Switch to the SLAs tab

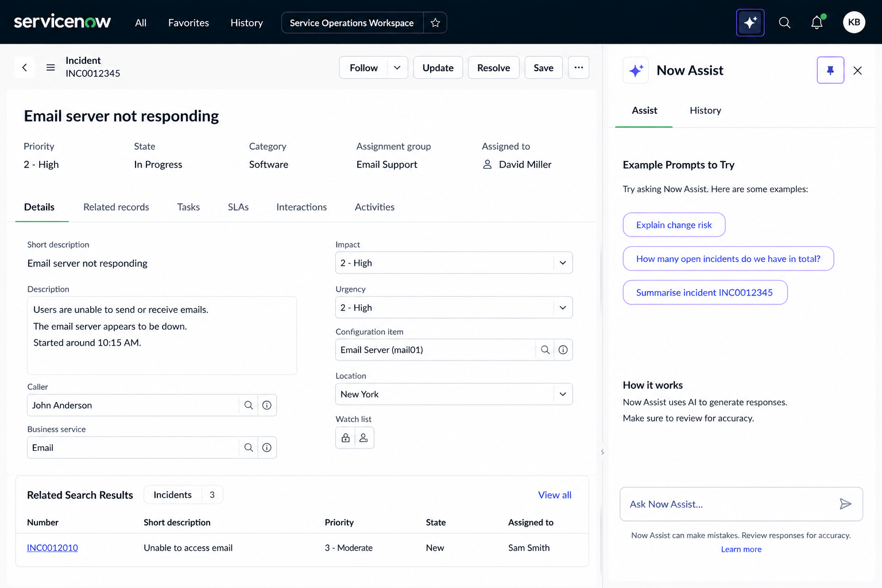coord(238,207)
